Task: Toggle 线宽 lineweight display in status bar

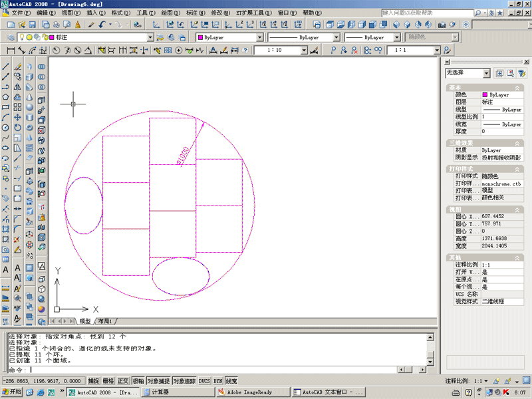Action: coord(231,381)
